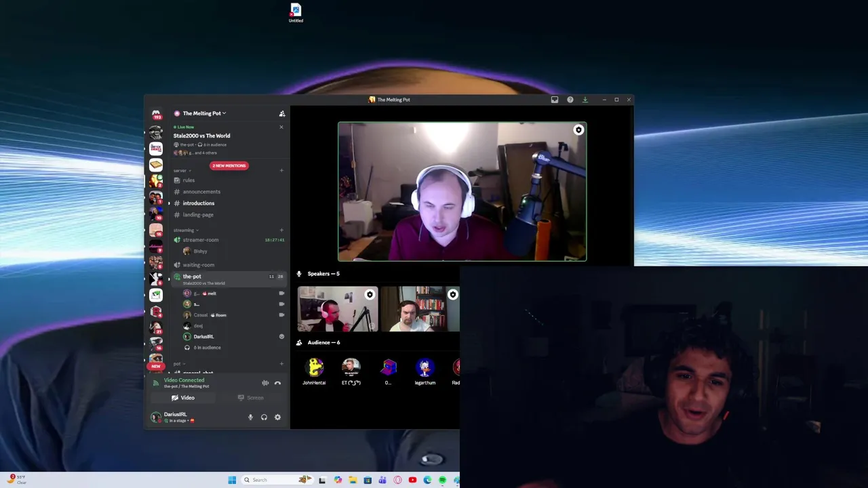Screen dimensions: 868x488
Task: Click the green download update icon
Action: (585, 100)
